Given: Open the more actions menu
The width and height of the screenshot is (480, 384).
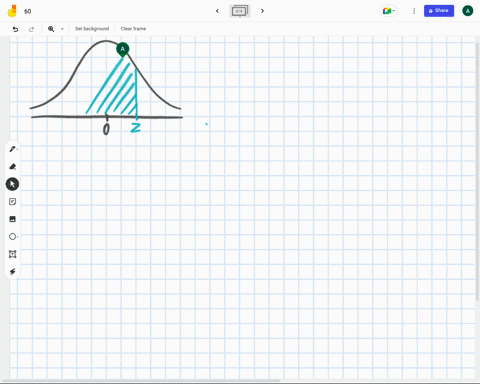Looking at the screenshot, I should (x=414, y=11).
